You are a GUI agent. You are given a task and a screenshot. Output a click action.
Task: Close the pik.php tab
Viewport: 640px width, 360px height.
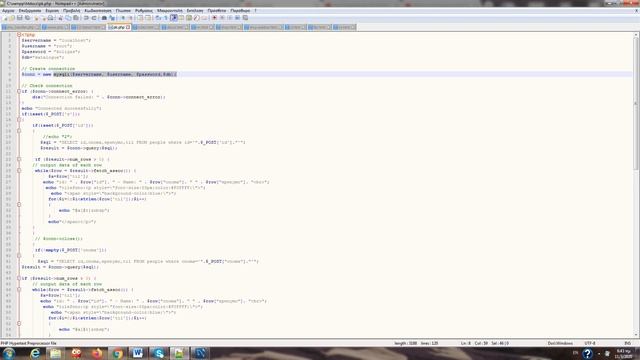coord(128,27)
